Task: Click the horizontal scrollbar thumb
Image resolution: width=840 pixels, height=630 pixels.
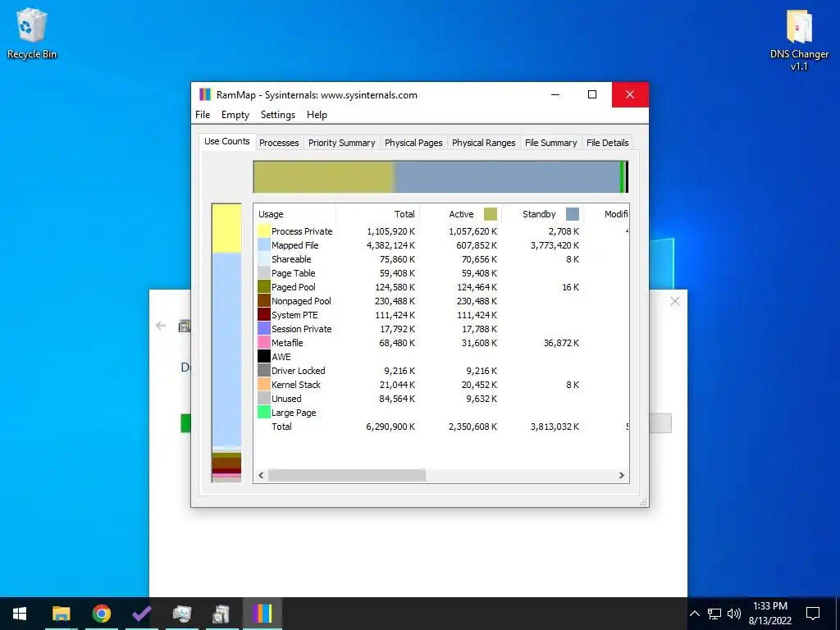Action: click(347, 475)
